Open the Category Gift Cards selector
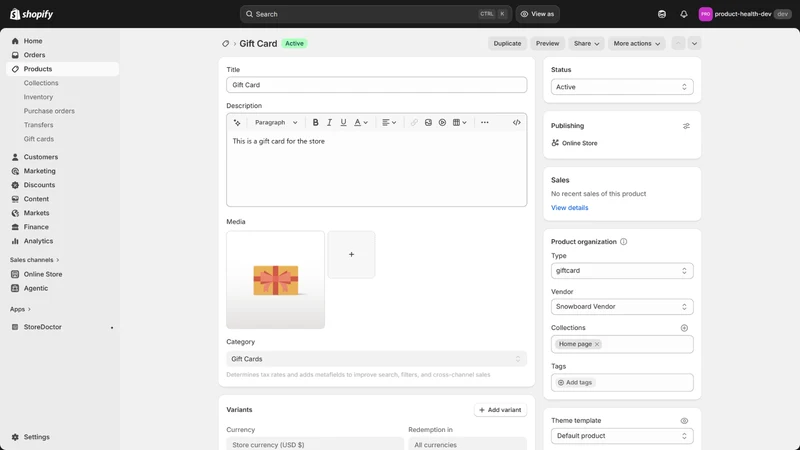Viewport: 800px width, 450px height. 377,359
